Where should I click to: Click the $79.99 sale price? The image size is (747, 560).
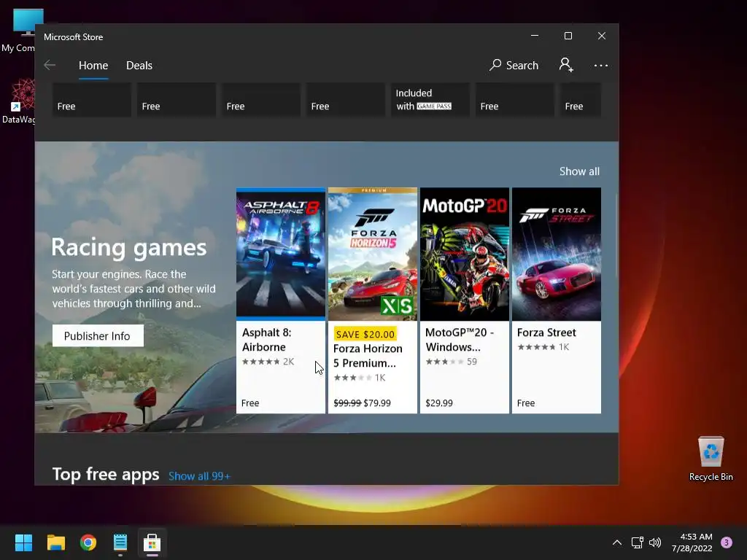[x=377, y=403]
